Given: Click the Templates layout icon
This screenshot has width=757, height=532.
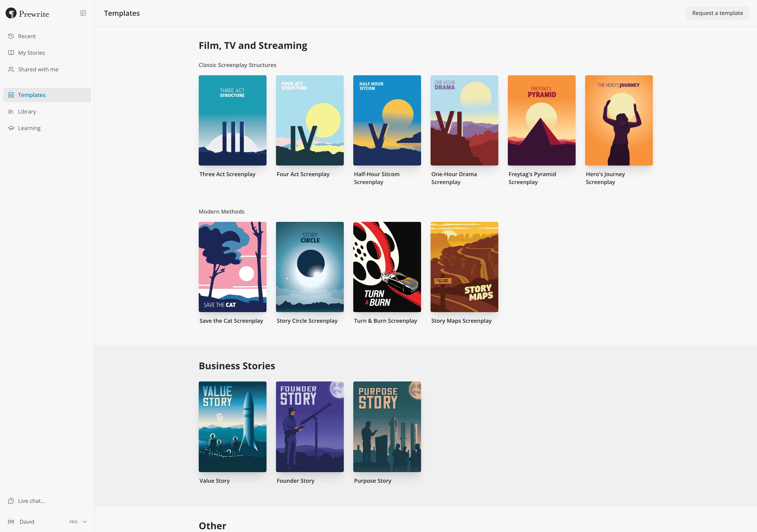Looking at the screenshot, I should (11, 95).
